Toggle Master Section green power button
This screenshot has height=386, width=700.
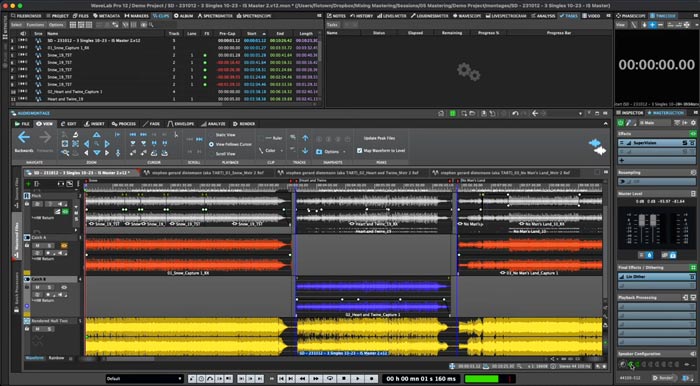621,123
